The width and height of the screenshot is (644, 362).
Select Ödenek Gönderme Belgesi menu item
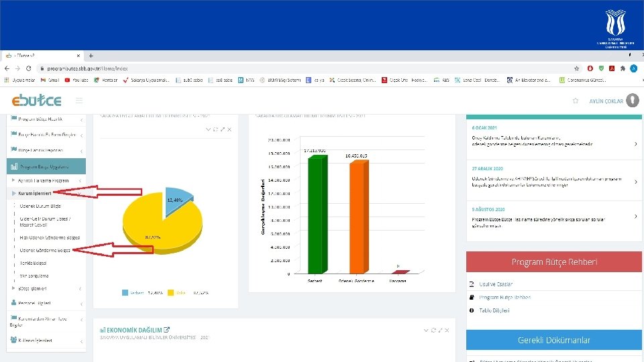click(45, 250)
